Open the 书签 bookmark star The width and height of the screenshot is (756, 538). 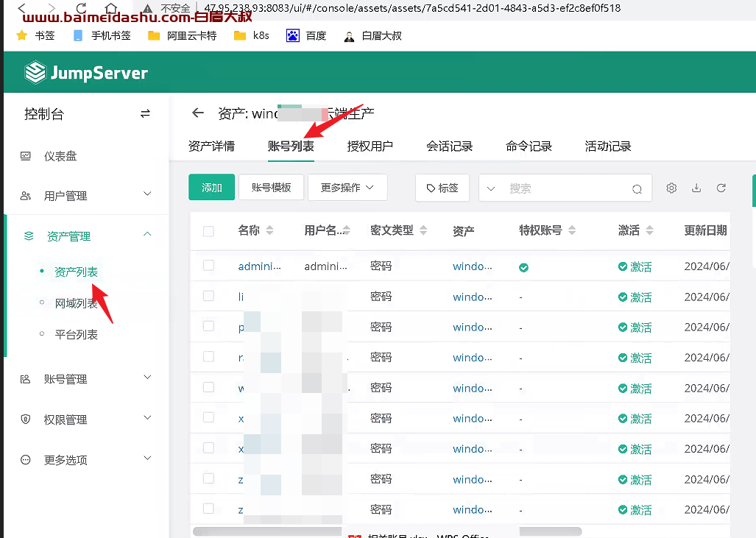pos(21,35)
